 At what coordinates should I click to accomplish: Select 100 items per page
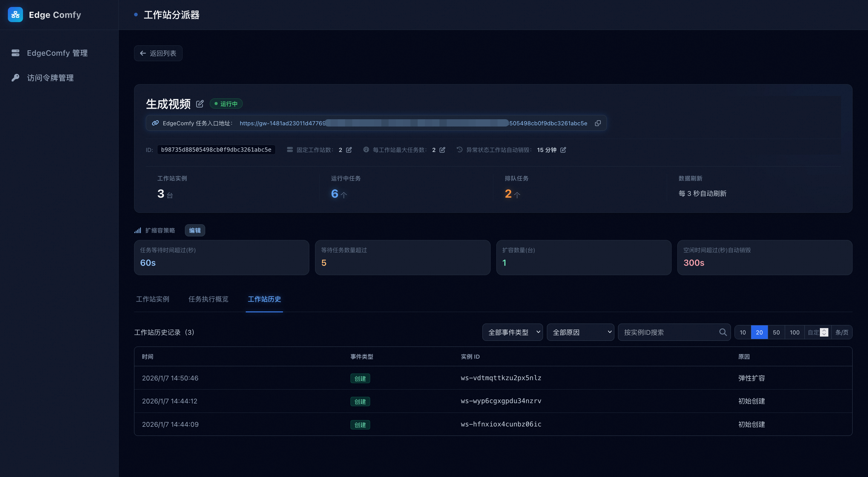coord(794,332)
